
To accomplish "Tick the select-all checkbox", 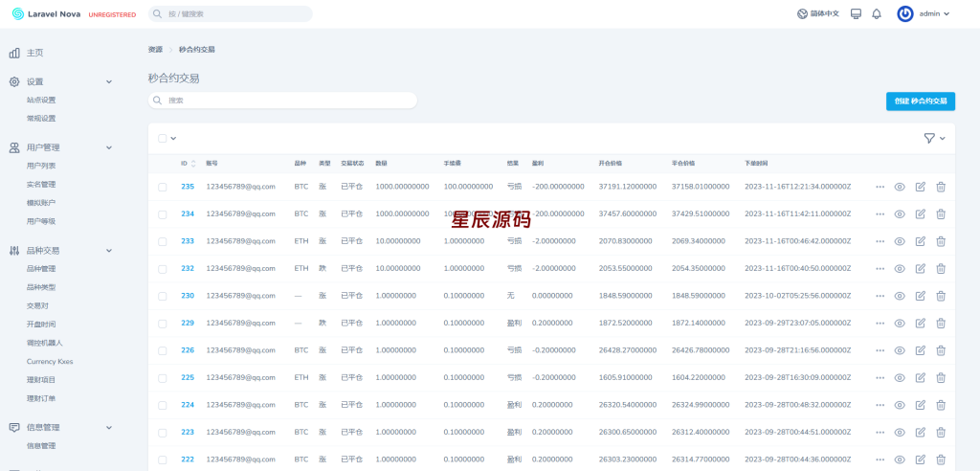I will [163, 138].
